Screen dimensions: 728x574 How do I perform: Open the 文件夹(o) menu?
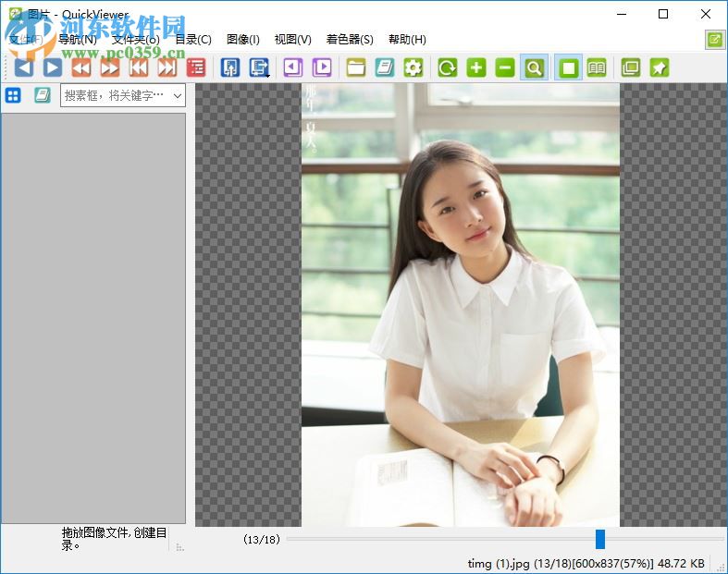(x=136, y=40)
